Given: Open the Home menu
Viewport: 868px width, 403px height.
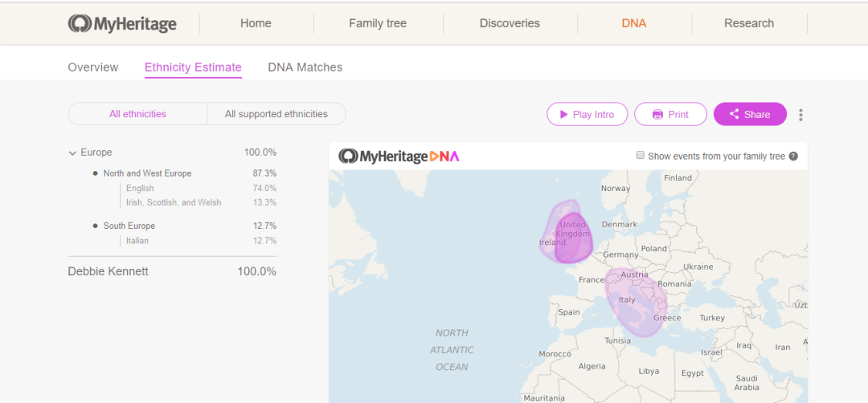Looking at the screenshot, I should pyautogui.click(x=256, y=23).
